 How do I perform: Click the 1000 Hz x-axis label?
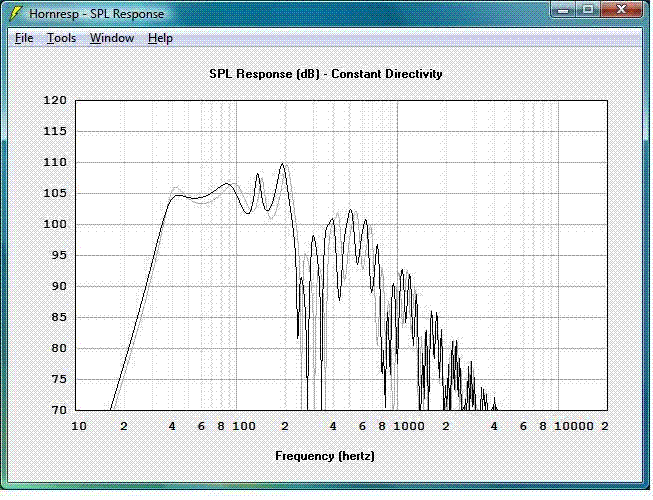click(x=409, y=426)
